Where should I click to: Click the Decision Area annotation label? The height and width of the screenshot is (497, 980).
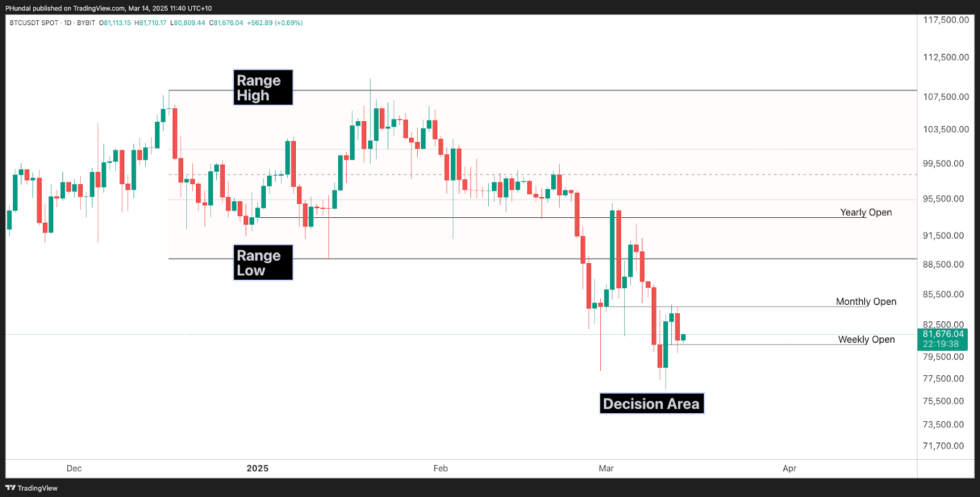[651, 404]
